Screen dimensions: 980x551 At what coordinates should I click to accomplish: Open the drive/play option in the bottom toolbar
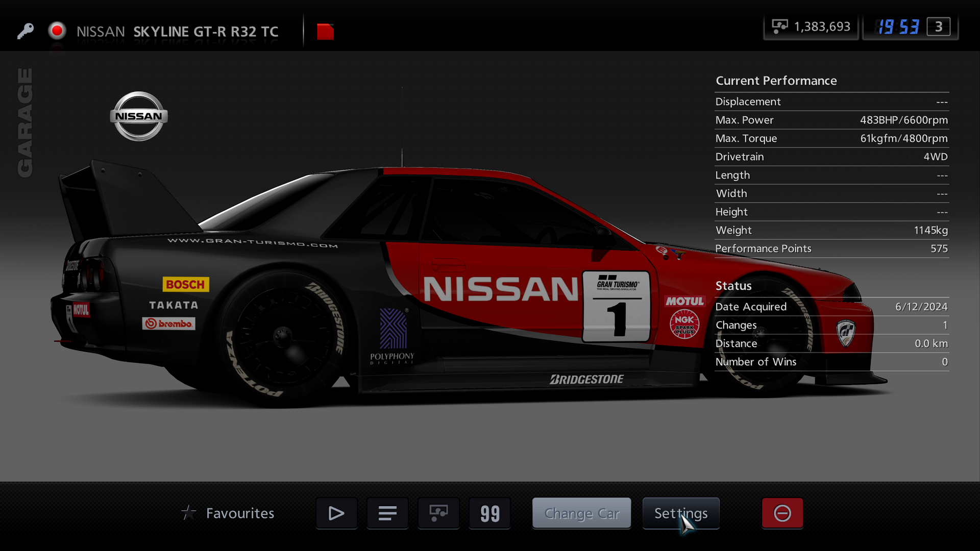click(336, 513)
